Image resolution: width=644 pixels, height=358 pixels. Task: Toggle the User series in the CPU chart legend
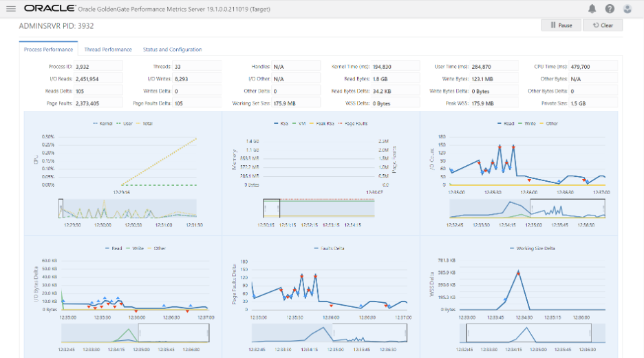tap(125, 123)
